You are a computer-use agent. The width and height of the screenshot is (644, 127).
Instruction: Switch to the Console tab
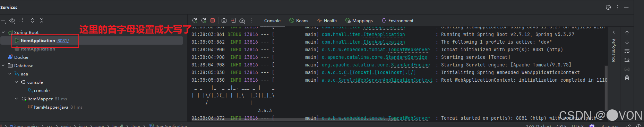coord(272,21)
